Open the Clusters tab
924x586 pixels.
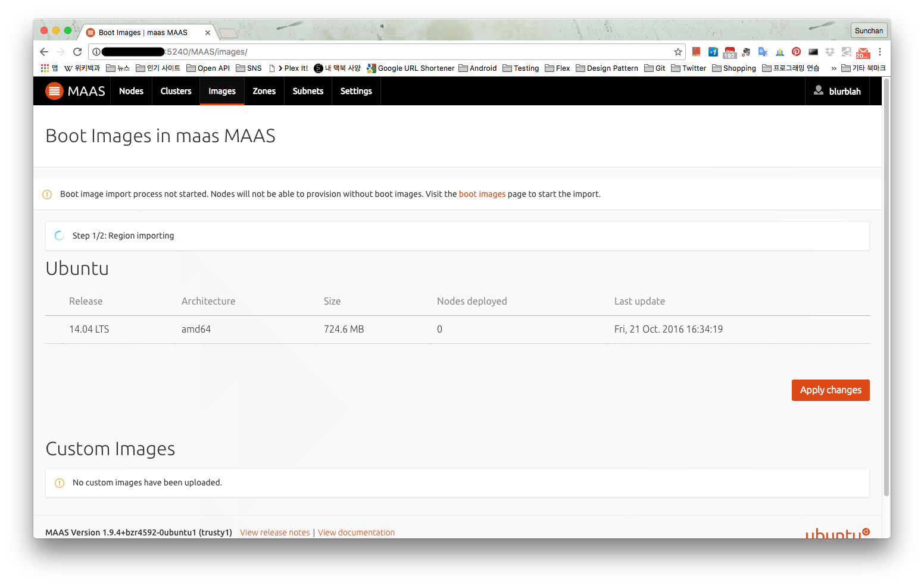176,91
